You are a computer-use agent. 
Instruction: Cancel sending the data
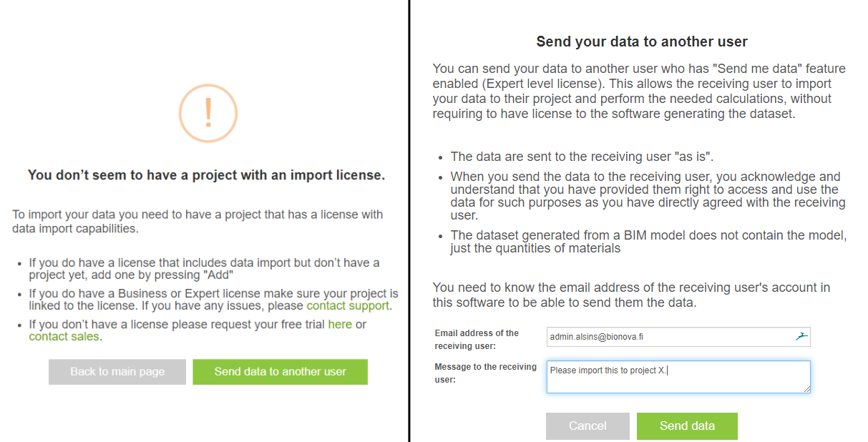point(587,426)
